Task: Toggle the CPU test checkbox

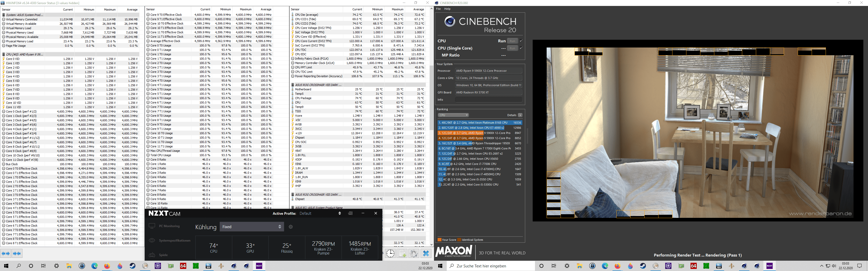Action: click(521, 41)
